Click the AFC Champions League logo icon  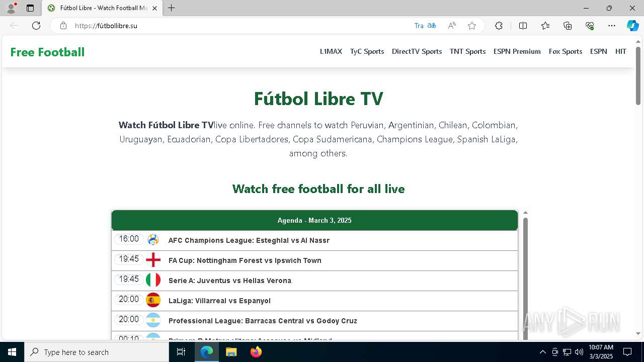(x=153, y=240)
